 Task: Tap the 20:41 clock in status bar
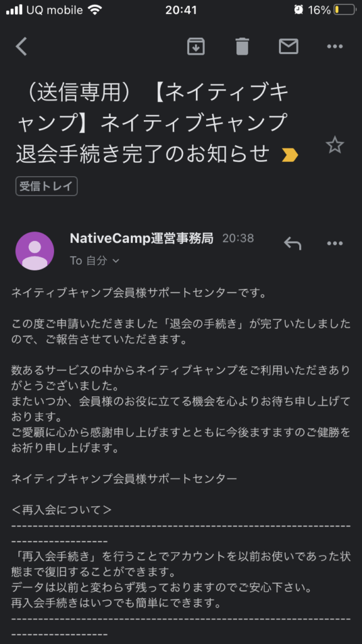coord(181,10)
